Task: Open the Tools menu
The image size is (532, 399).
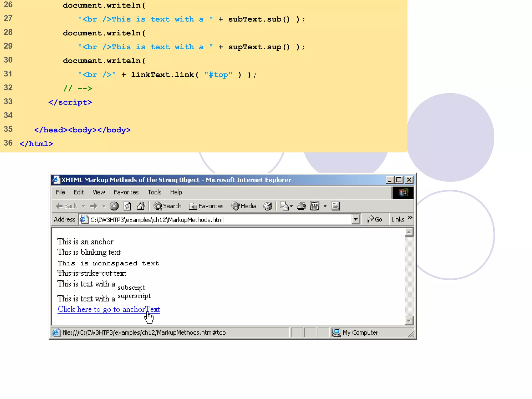Action: (155, 192)
